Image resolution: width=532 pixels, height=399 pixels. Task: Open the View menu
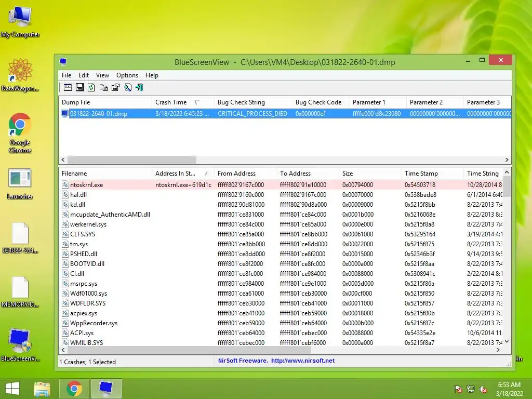pyautogui.click(x=102, y=75)
